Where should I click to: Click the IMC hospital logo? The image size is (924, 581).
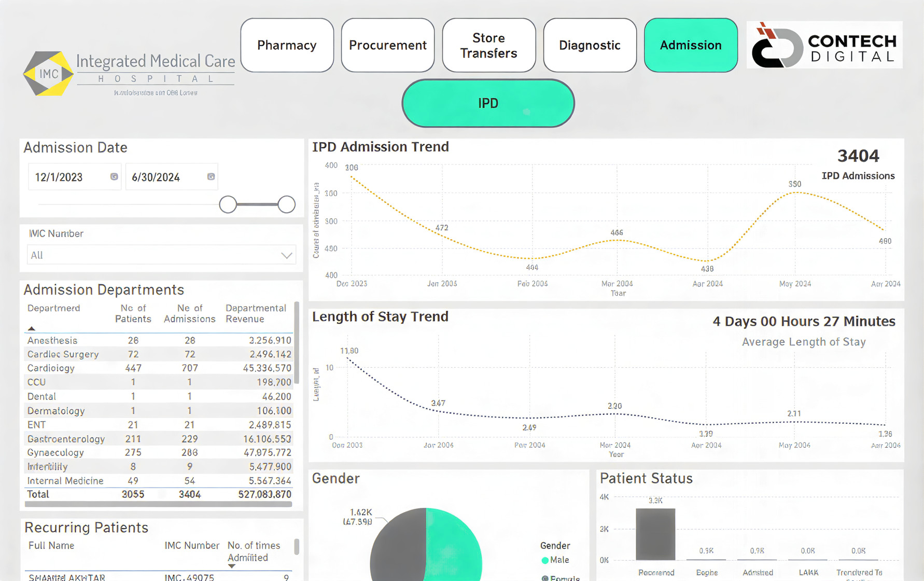pos(48,74)
